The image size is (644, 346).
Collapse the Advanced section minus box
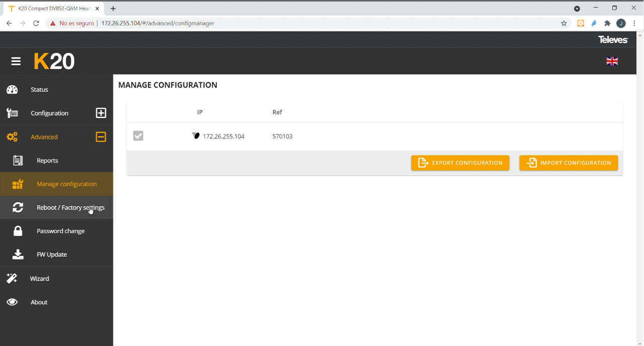(101, 137)
